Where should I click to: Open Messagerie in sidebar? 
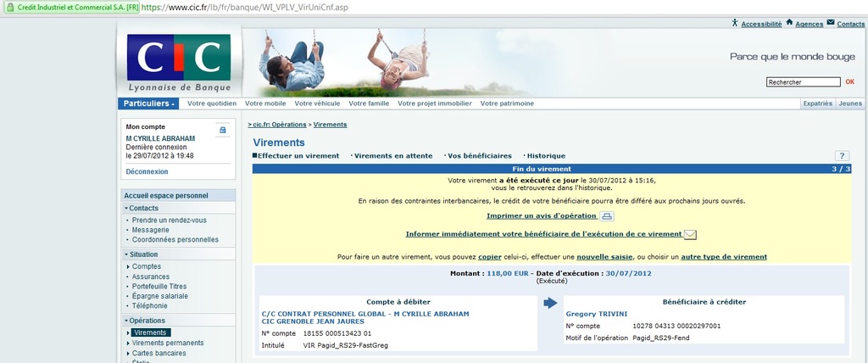[151, 230]
